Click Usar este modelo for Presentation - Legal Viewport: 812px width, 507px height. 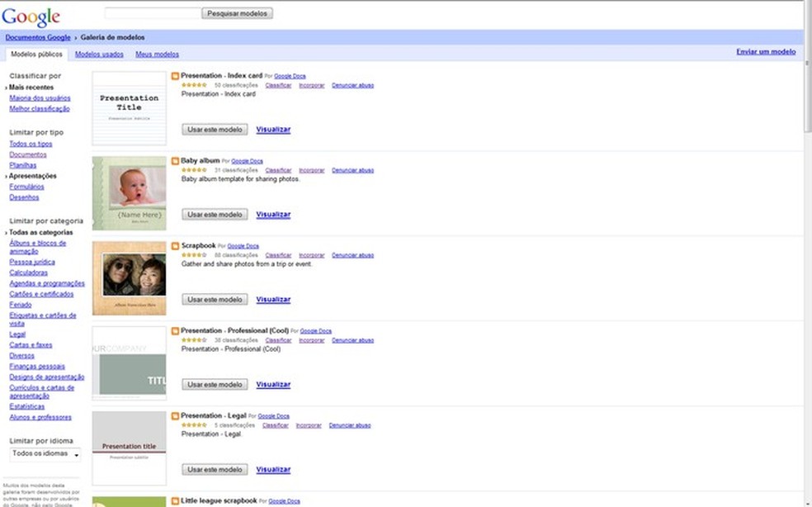click(215, 470)
